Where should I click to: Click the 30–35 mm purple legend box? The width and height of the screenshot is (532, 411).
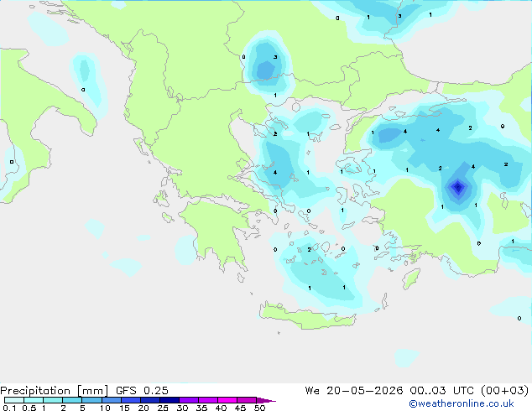[188, 400]
